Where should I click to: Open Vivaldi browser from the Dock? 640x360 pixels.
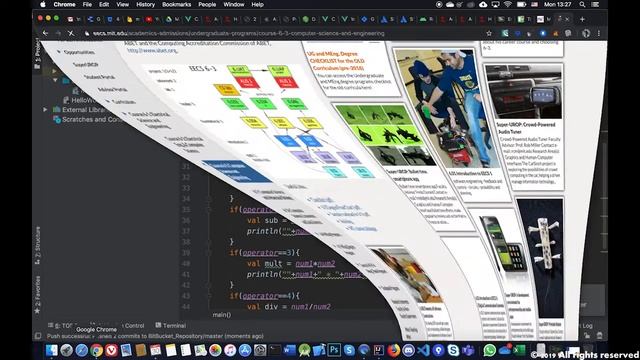111,350
